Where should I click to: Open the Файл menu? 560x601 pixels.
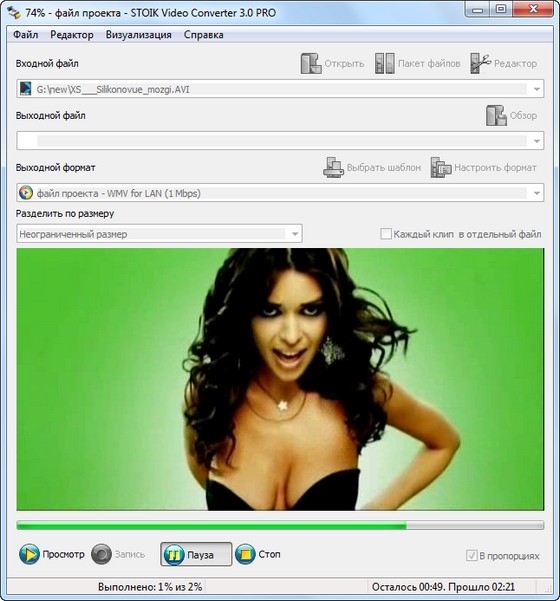26,35
